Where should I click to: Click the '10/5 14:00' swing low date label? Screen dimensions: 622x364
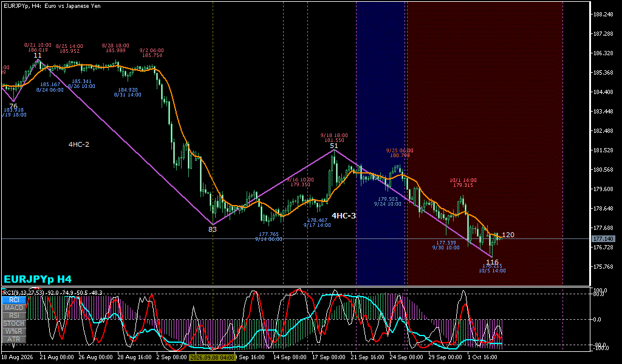[492, 271]
